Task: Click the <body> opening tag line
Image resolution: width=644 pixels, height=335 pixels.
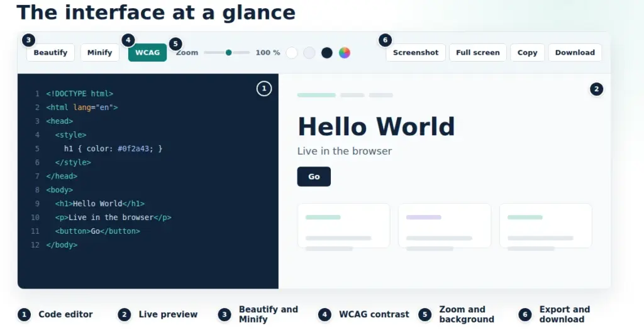Action: coord(60,190)
